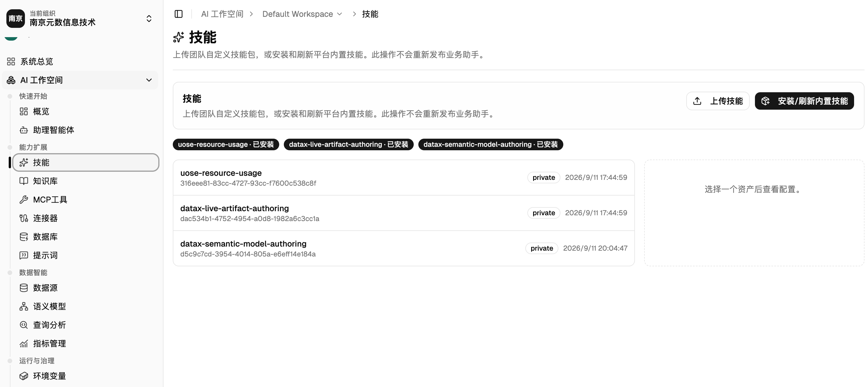This screenshot has width=868, height=387.
Task: Navigate to 连接器 page
Action: [x=86, y=218]
